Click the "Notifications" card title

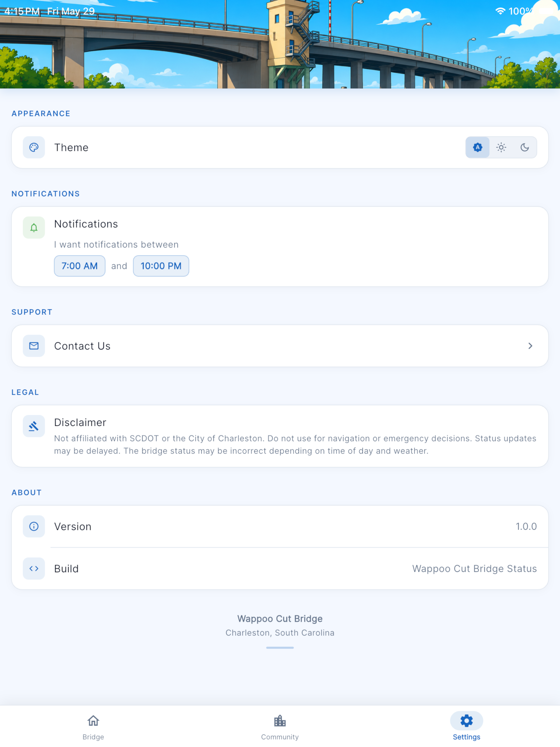[86, 224]
